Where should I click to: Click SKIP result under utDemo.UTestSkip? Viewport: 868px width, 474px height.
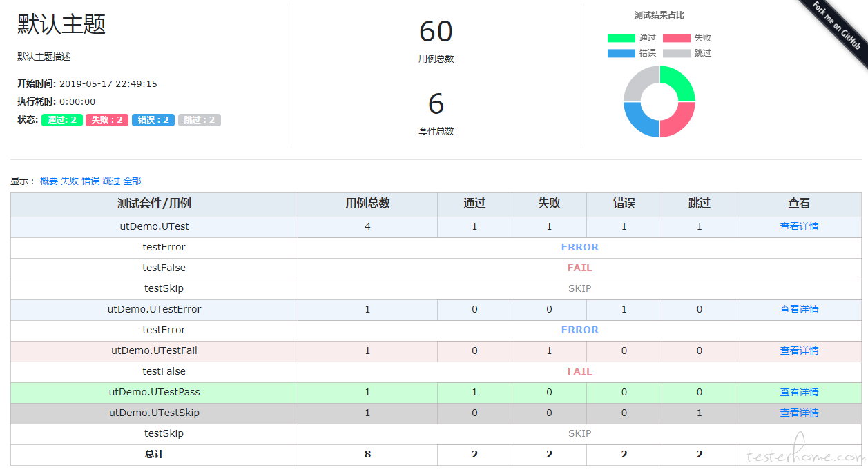point(579,433)
